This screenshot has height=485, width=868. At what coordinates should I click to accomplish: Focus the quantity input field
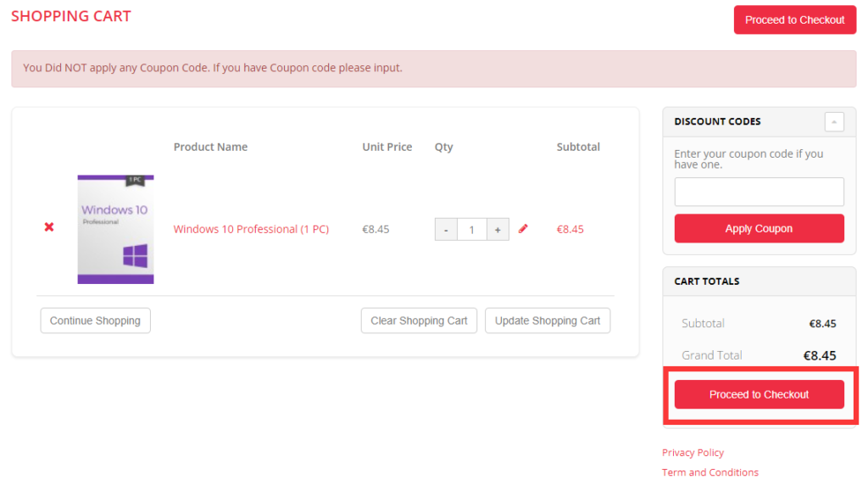click(x=471, y=230)
